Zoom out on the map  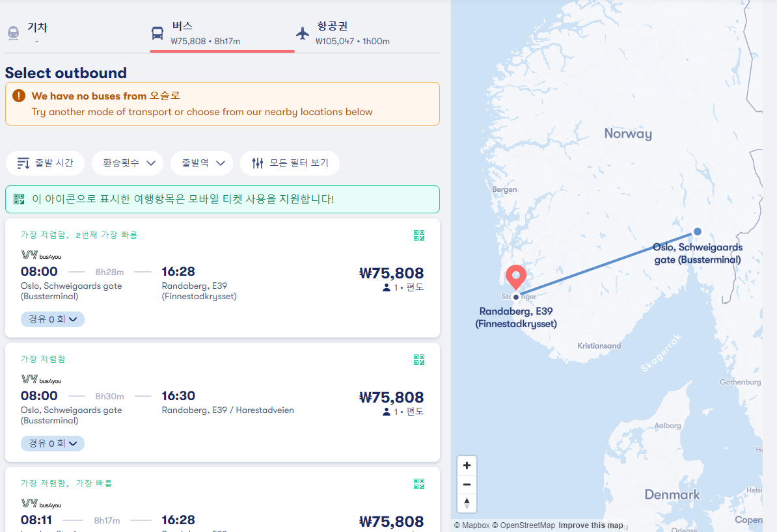click(x=467, y=485)
